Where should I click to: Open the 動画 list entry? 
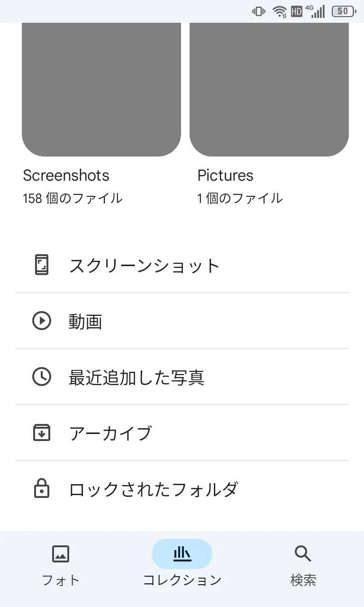click(86, 322)
